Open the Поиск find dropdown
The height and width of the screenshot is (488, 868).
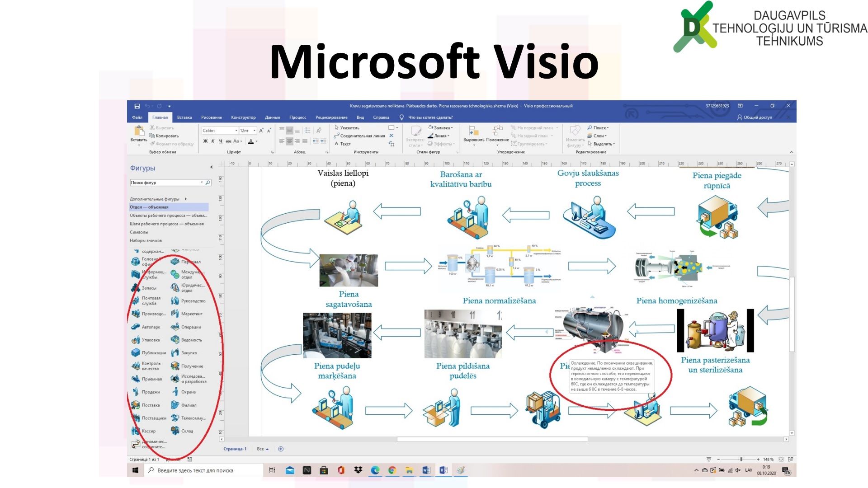click(x=598, y=128)
